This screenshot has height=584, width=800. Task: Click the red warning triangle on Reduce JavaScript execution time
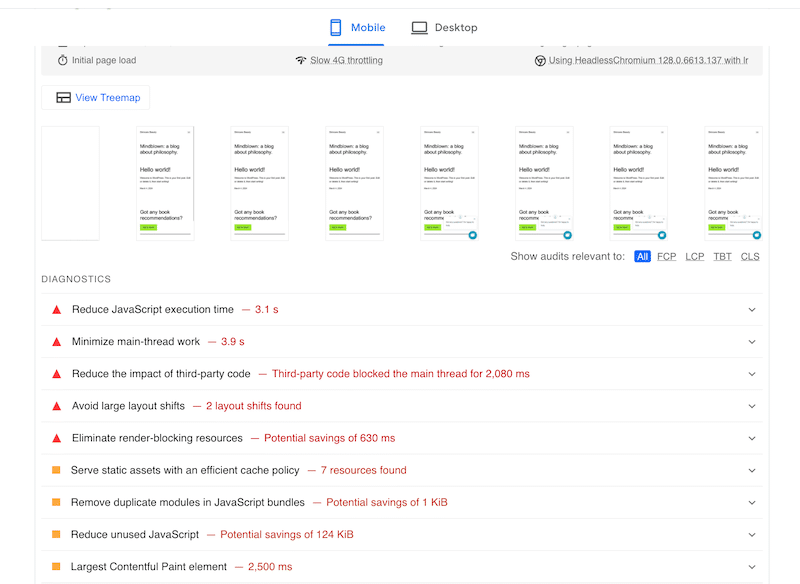coord(56,310)
